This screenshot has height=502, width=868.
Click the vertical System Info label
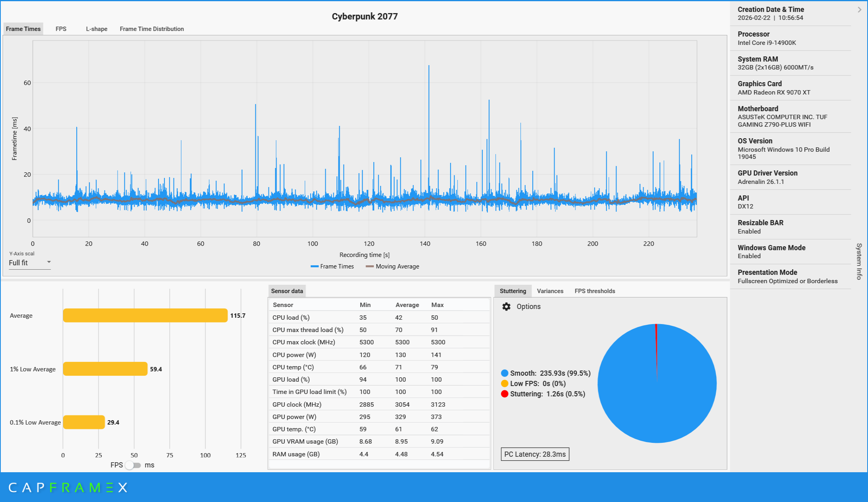(859, 261)
